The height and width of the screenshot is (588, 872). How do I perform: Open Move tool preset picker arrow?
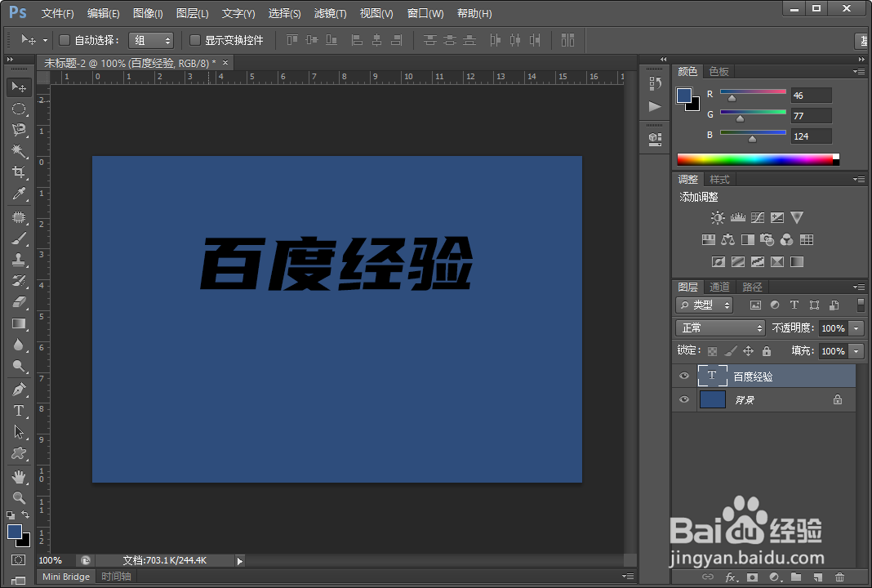(x=45, y=40)
